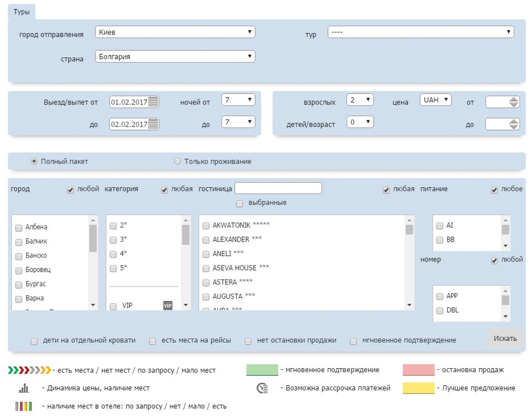Check the AKWATONIK hotel checkbox
Viewport: 532px width, 416px height.
click(206, 226)
